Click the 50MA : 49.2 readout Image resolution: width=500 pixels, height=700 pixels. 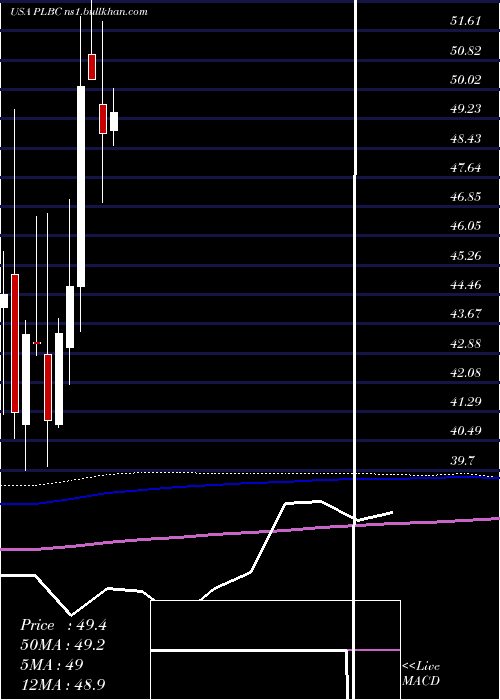[63, 645]
